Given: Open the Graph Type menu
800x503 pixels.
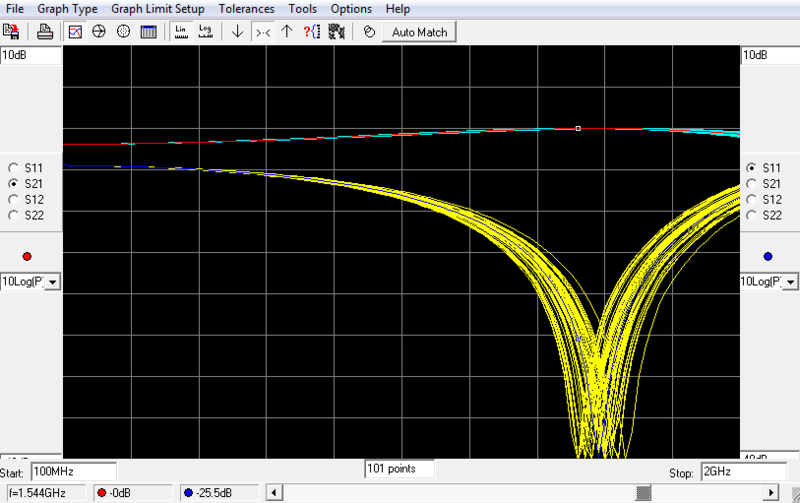Looking at the screenshot, I should click(68, 9).
